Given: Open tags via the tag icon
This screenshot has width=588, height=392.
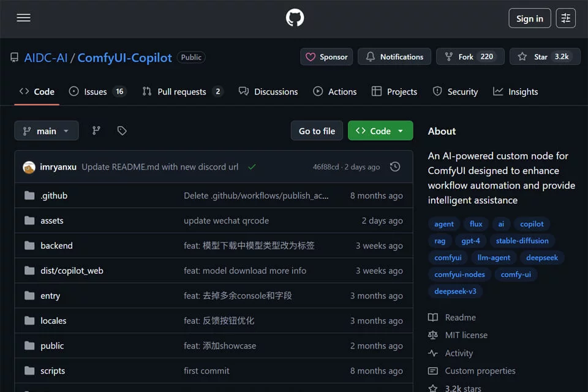Looking at the screenshot, I should point(122,130).
